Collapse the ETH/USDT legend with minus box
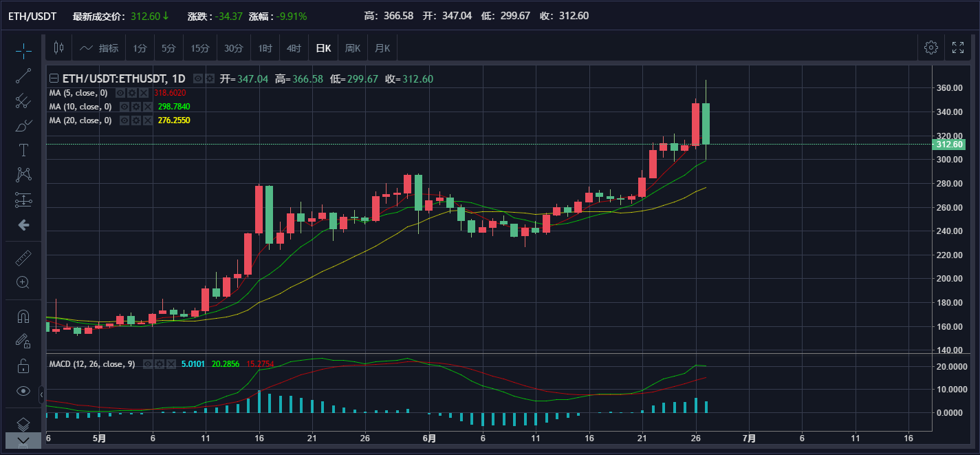 pyautogui.click(x=54, y=78)
